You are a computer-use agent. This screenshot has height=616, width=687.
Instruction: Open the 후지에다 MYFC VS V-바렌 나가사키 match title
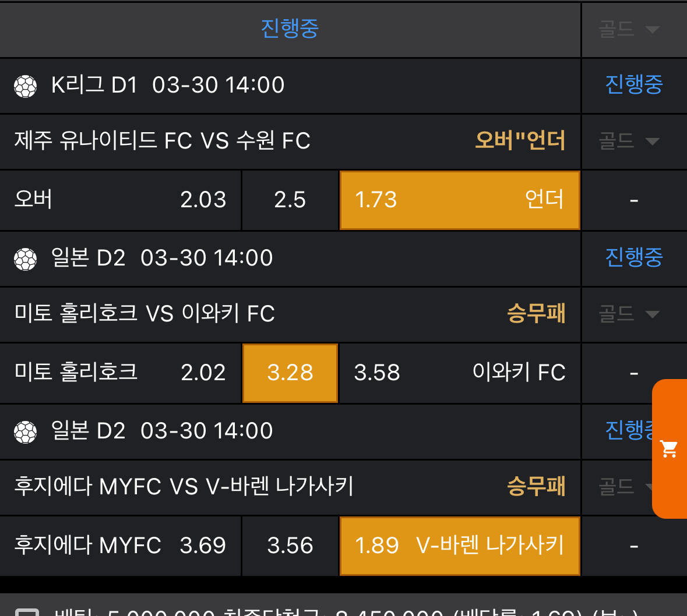[x=184, y=486]
